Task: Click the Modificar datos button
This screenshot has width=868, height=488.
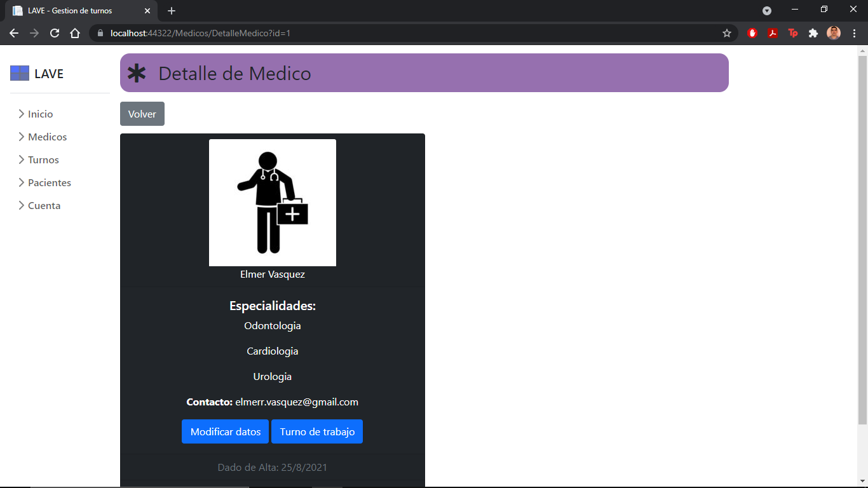Action: click(x=226, y=431)
